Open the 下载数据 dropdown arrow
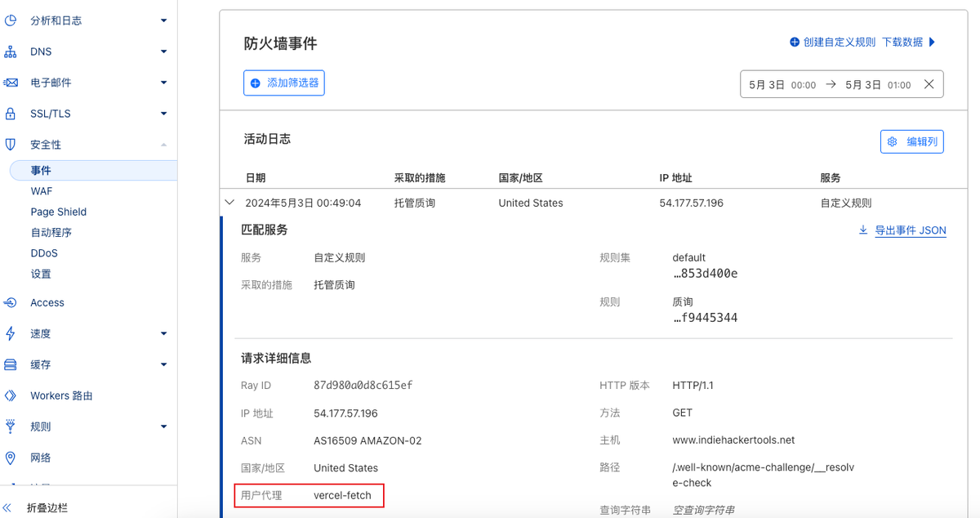980x518 pixels. (932, 42)
